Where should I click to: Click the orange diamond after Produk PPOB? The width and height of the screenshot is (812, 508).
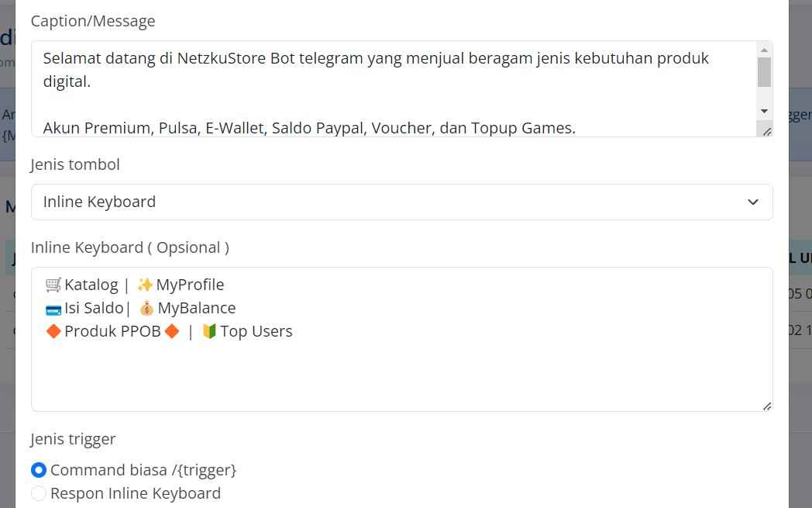[x=172, y=331]
